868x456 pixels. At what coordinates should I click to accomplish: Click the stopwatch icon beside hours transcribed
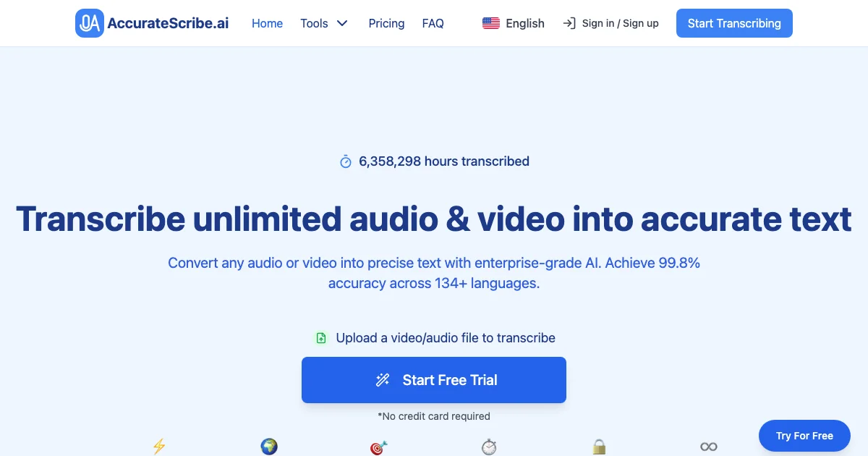346,161
